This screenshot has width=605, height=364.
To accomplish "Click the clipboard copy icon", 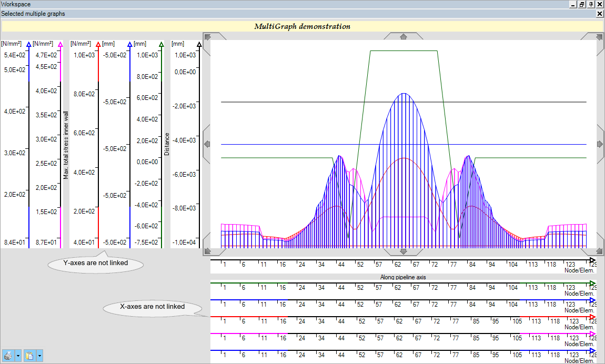I will (x=29, y=355).
